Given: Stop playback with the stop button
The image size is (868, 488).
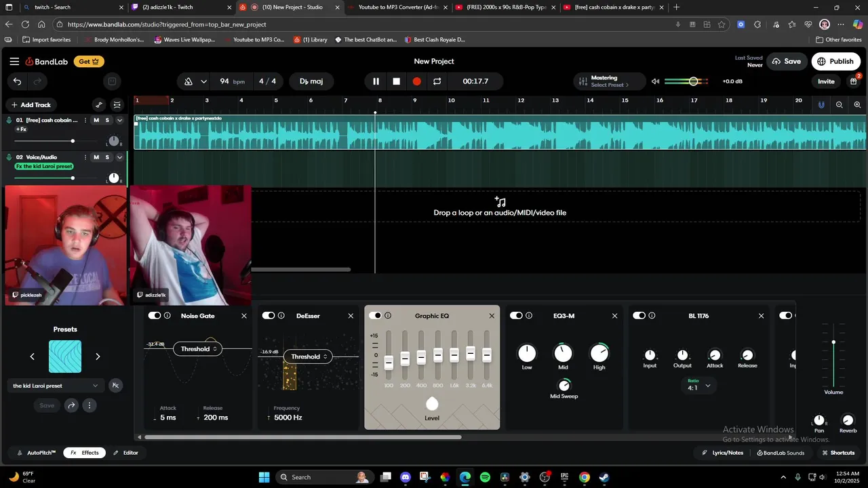Looking at the screenshot, I should (x=397, y=81).
